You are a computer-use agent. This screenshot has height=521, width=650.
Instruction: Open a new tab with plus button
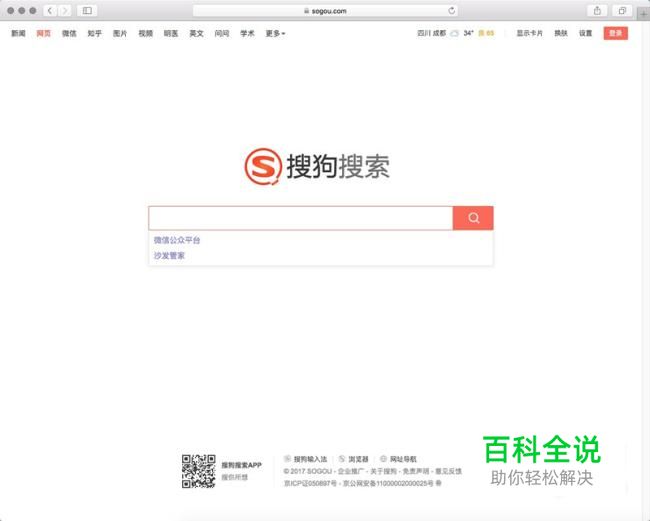(x=643, y=14)
